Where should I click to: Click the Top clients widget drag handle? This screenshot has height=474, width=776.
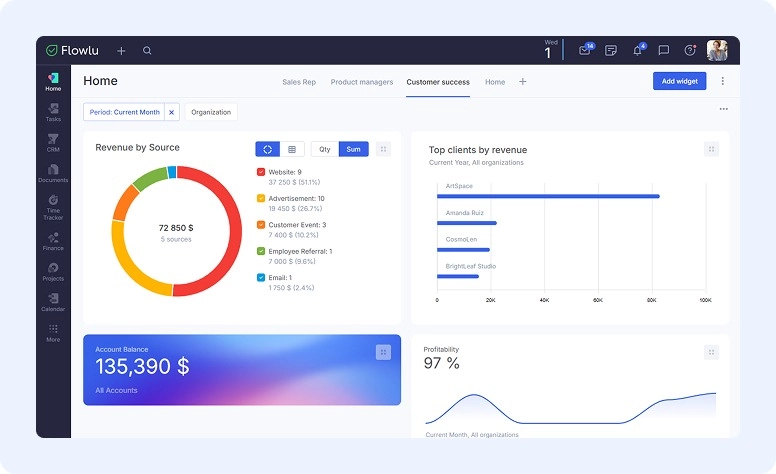tap(711, 149)
